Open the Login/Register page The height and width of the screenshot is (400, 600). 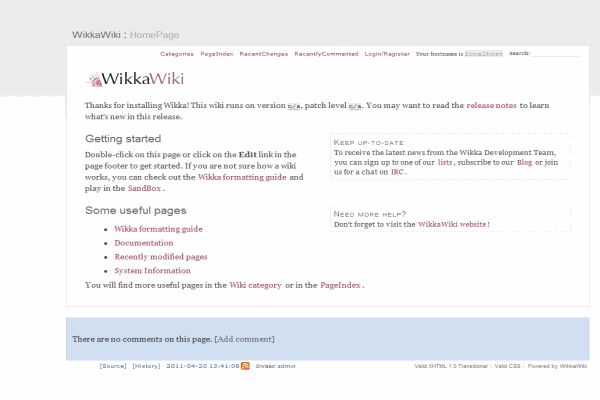(387, 54)
